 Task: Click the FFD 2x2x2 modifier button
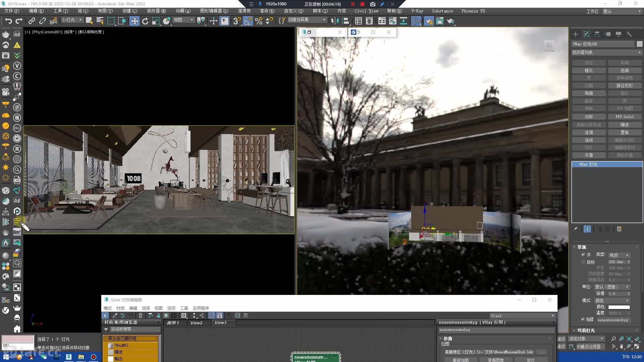point(625,117)
